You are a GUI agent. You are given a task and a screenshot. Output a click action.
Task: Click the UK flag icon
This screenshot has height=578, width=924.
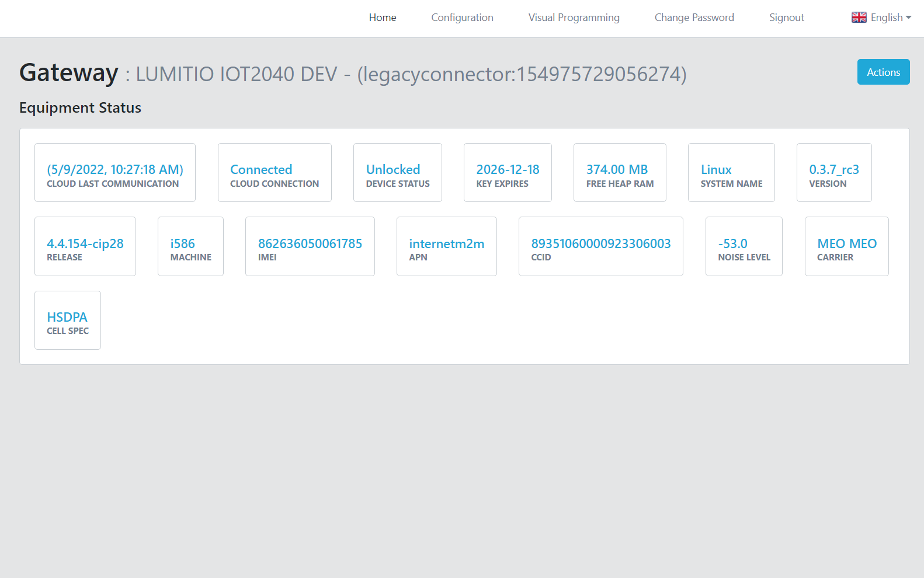pos(859,18)
